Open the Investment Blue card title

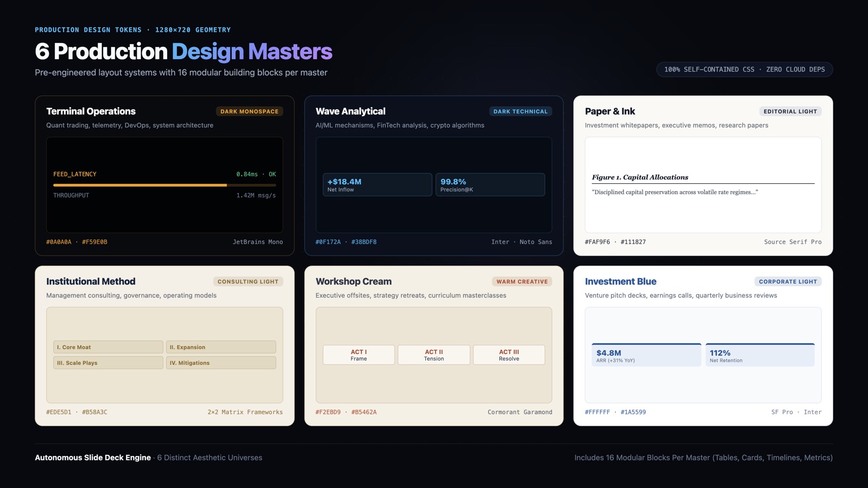coord(621,281)
